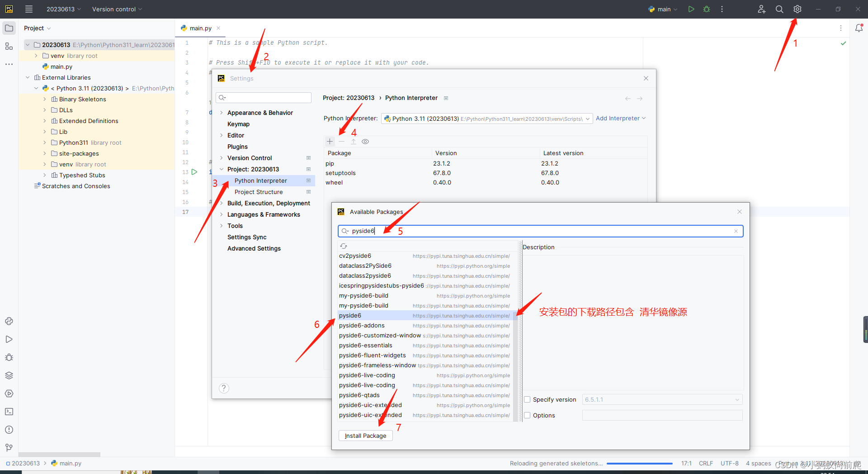868x474 pixels.
Task: Collapse the Project: 20230613 settings node
Action: (x=221, y=169)
